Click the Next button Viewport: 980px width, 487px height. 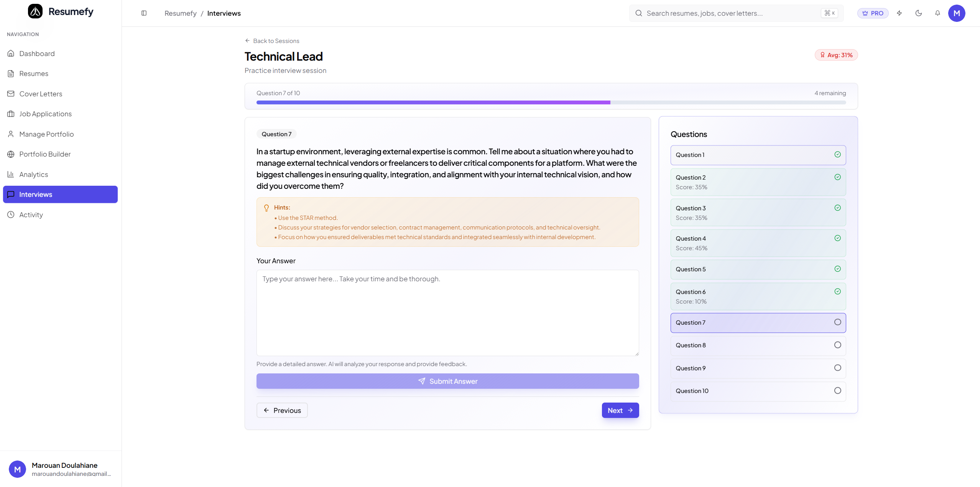[620, 410]
